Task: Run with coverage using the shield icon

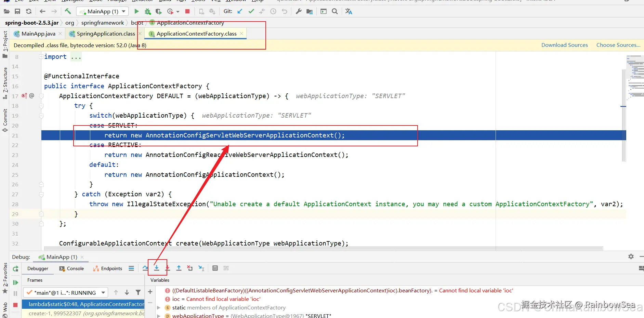Action: tap(158, 11)
